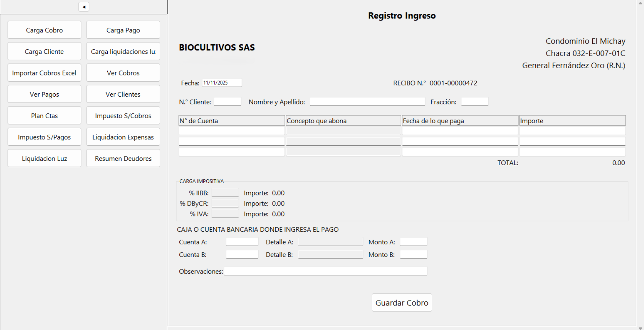Open Liquidacion Expensas
This screenshot has width=644, height=330.
[123, 137]
